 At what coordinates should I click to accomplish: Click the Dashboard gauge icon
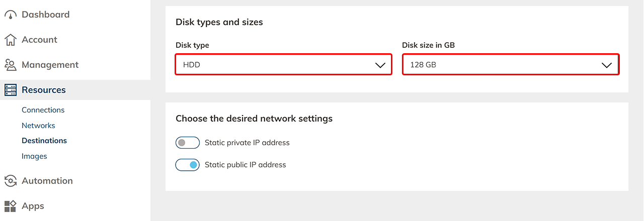coord(10,15)
